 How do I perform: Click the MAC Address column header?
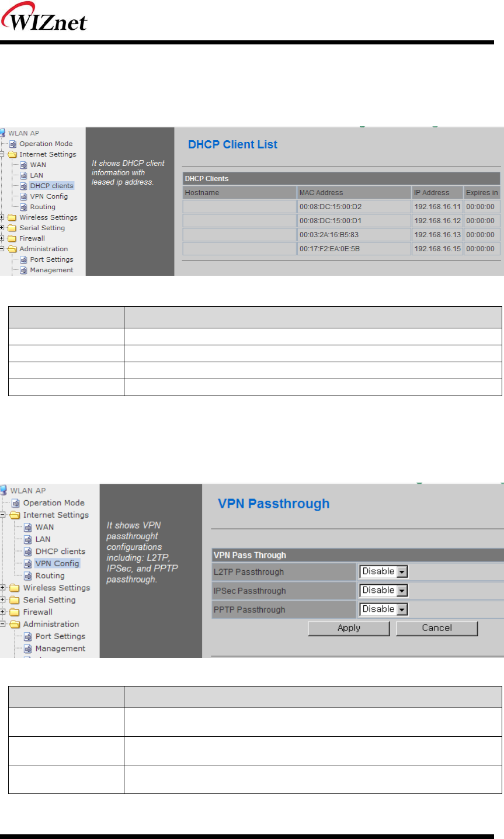pos(354,193)
